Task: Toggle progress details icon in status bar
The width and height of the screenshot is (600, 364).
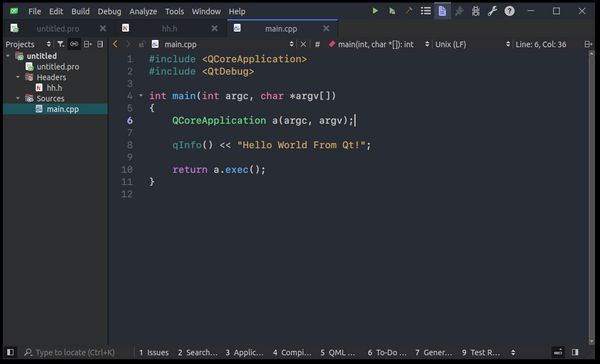Action: point(558,352)
